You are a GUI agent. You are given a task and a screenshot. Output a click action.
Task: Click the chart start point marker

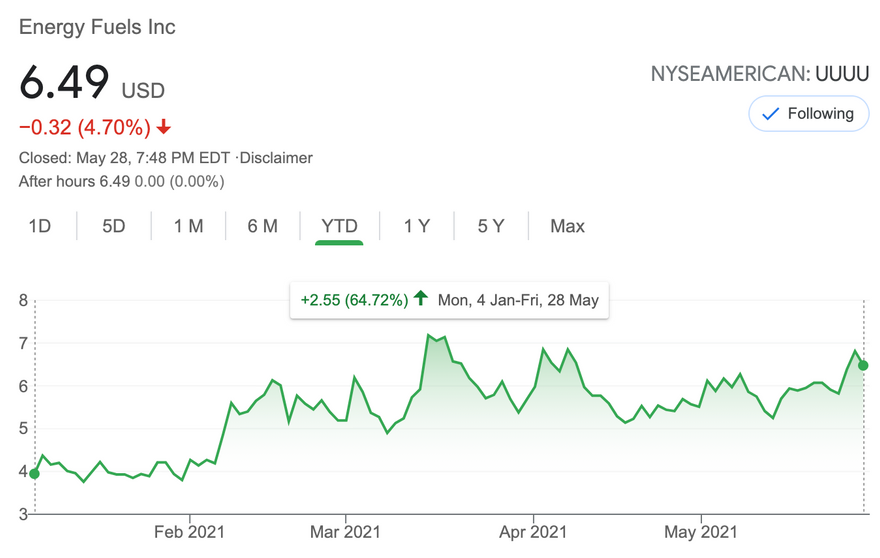coord(34,474)
